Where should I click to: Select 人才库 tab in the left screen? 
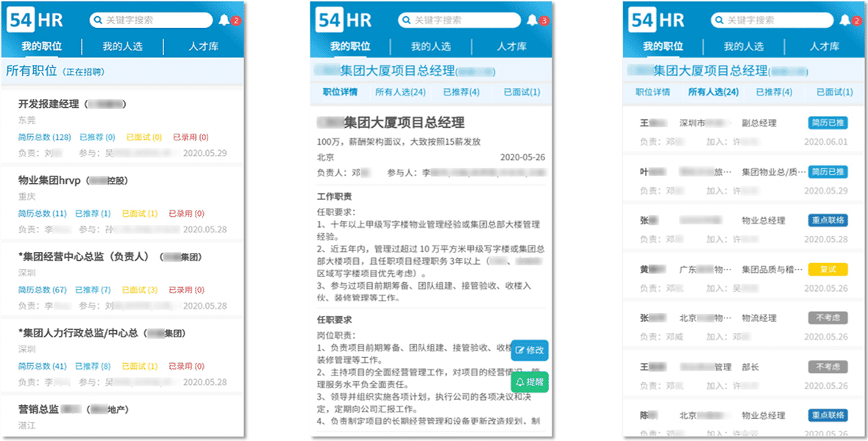click(203, 46)
